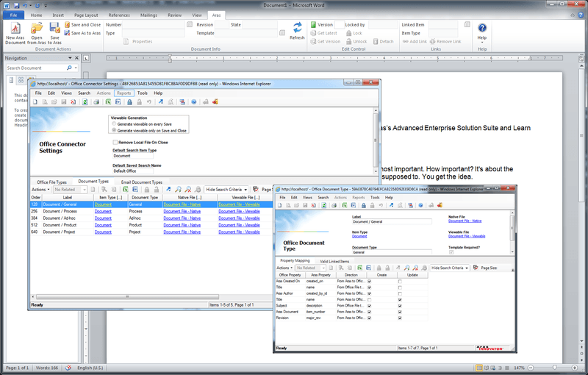Image resolution: width=588 pixels, height=375 pixels.
Task: Click refresh icon in Office Document Type toolbar
Action: tap(323, 205)
